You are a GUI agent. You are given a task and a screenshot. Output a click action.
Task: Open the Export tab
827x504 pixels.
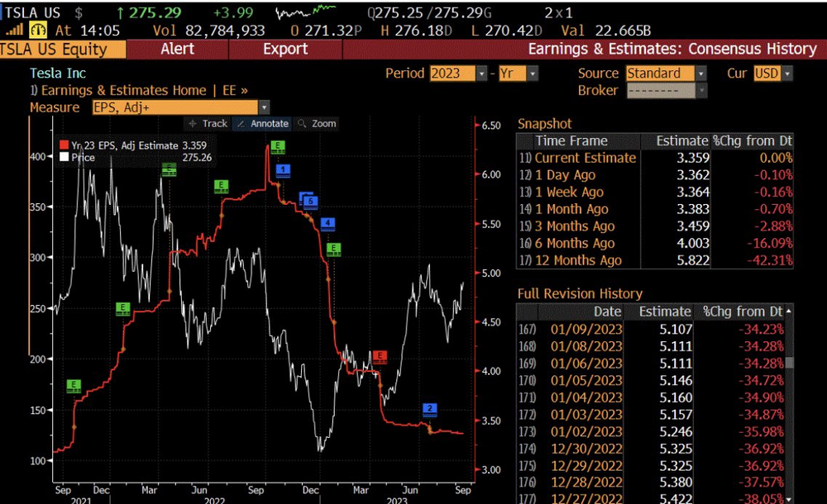(285, 49)
